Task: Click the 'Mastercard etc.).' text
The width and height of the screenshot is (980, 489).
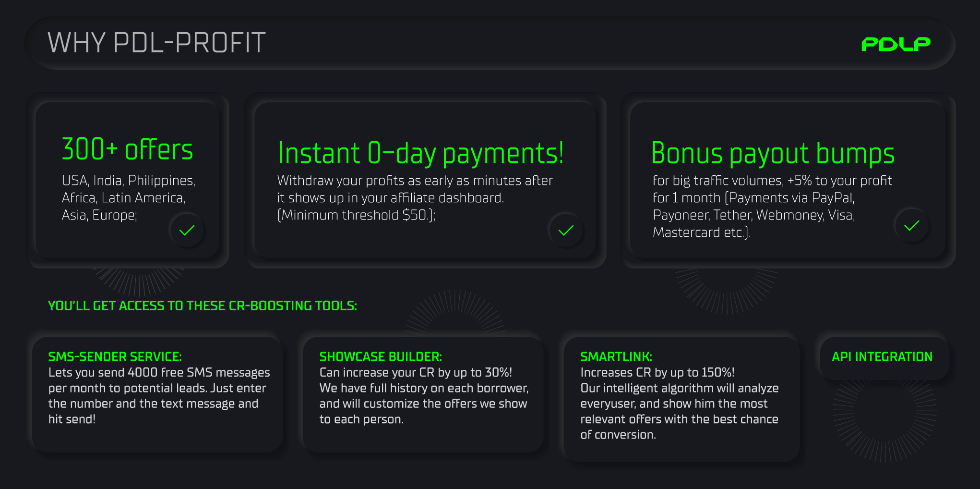Action: click(x=702, y=232)
